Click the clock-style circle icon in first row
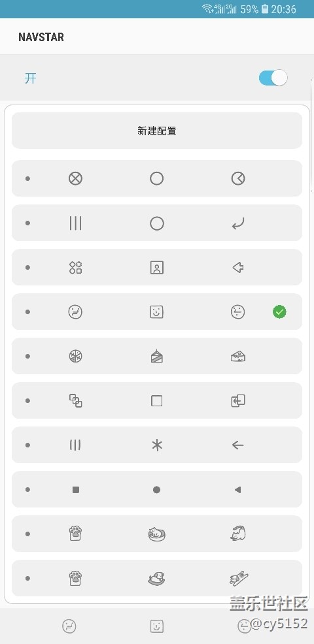The image size is (314, 644). tap(238, 179)
